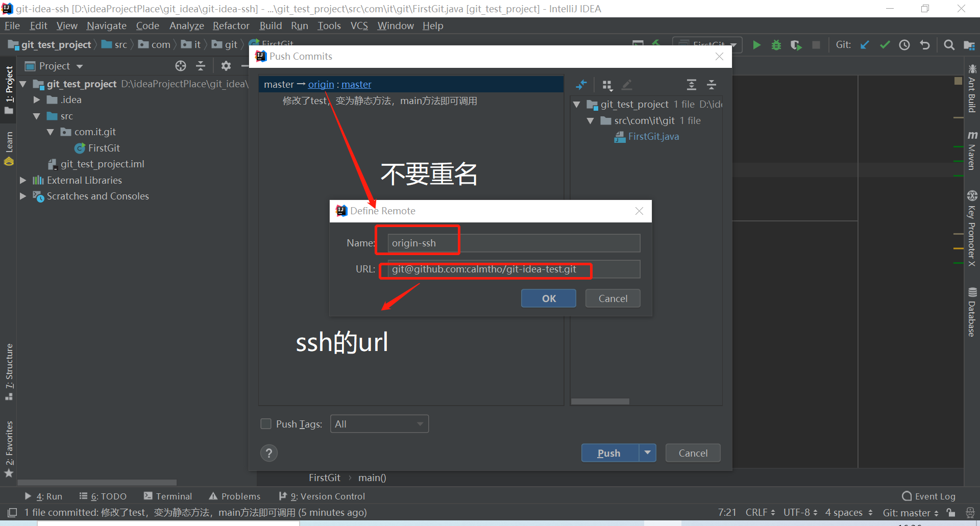Open the Tools menu

coord(329,26)
